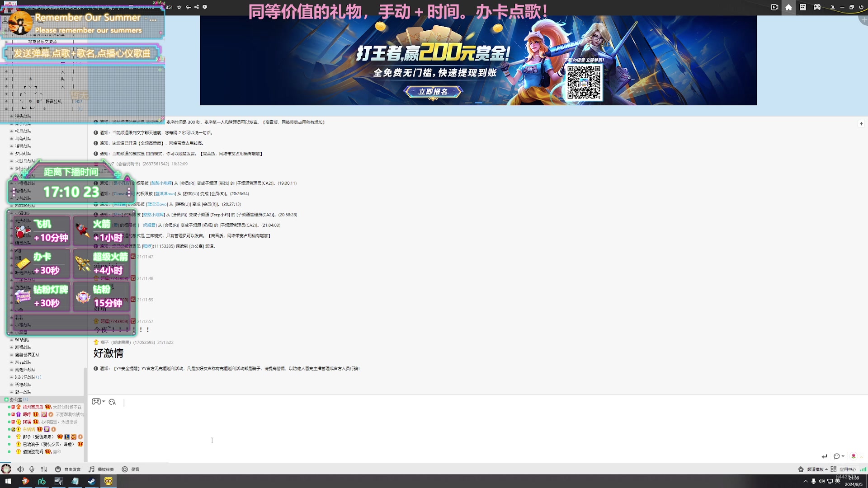Select the 猛男战队 channel
Viewport: 868px width, 488px height.
point(23,146)
